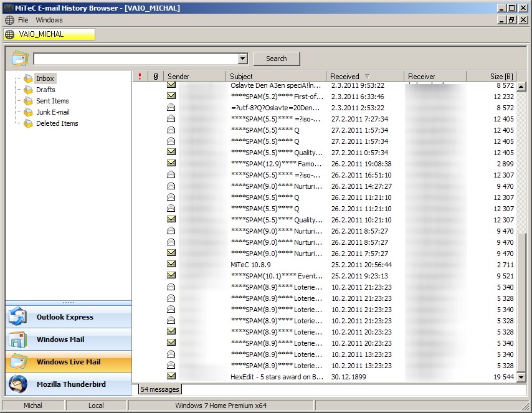Image resolution: width=532 pixels, height=413 pixels.
Task: Click the globe icon in menu bar
Action: click(x=9, y=20)
